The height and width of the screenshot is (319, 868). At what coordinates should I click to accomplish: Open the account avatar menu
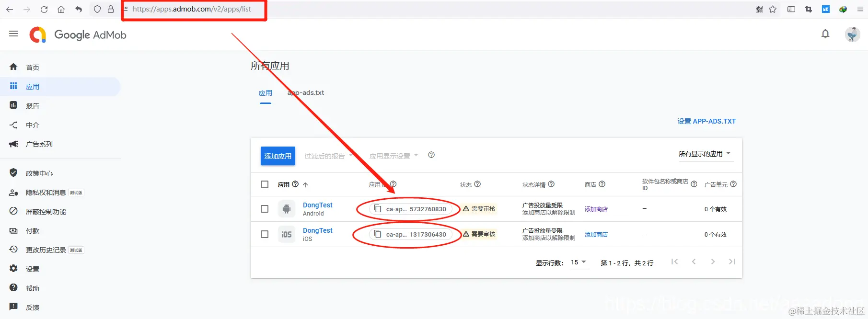click(852, 34)
